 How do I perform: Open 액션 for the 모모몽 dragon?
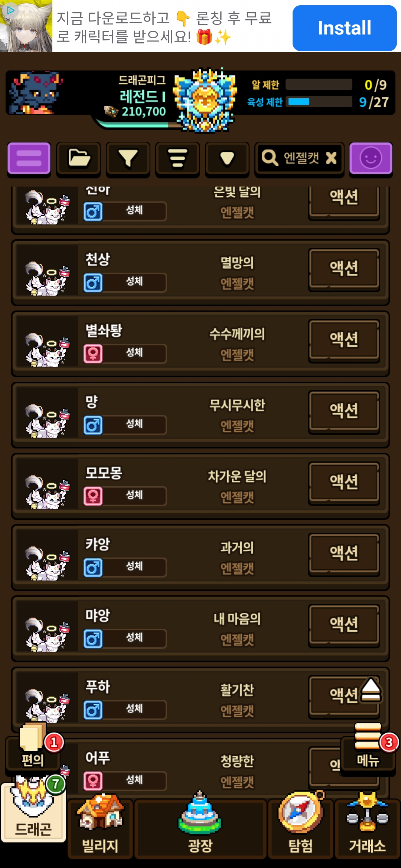click(x=344, y=482)
